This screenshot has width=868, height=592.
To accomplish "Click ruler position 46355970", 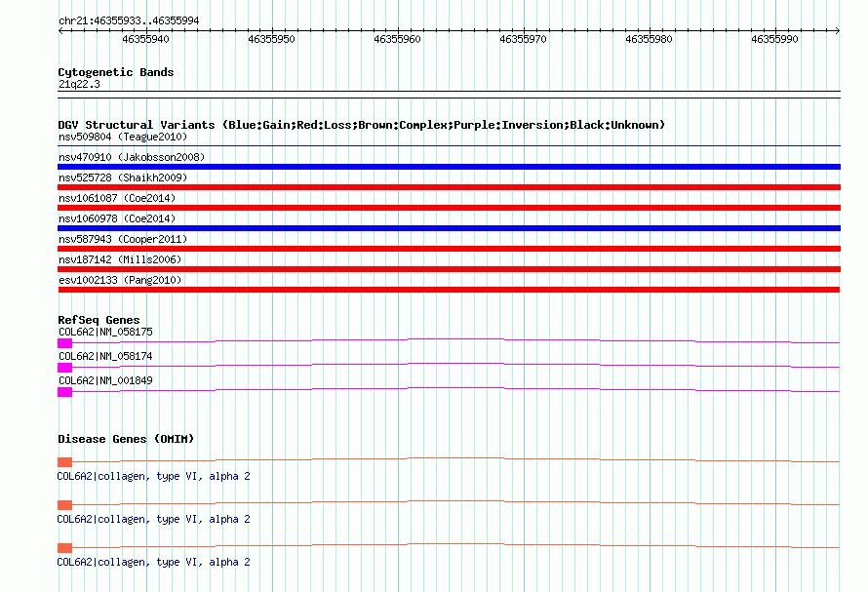I will pyautogui.click(x=523, y=39).
